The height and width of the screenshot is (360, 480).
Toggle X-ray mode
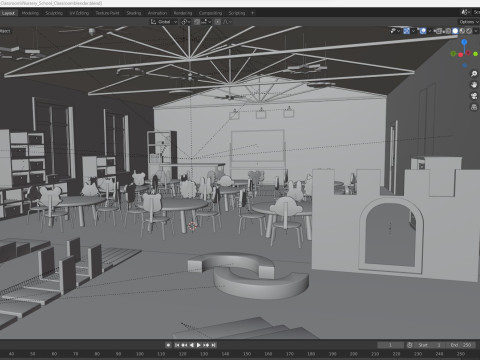[438, 31]
